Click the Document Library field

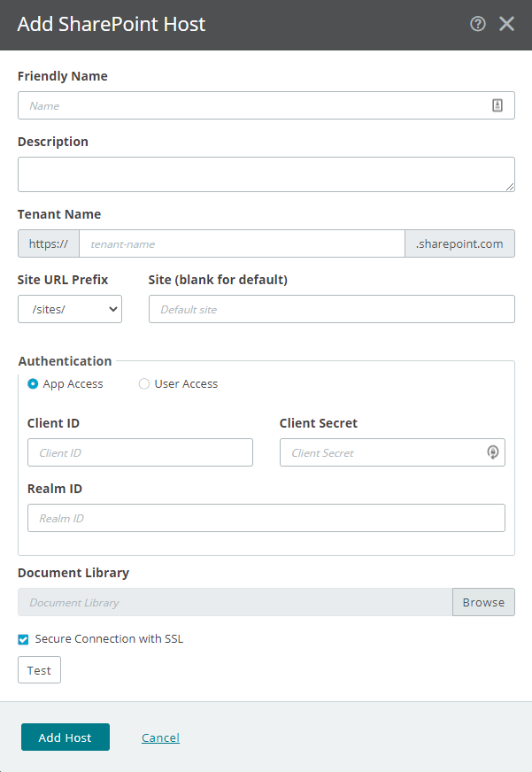235,602
